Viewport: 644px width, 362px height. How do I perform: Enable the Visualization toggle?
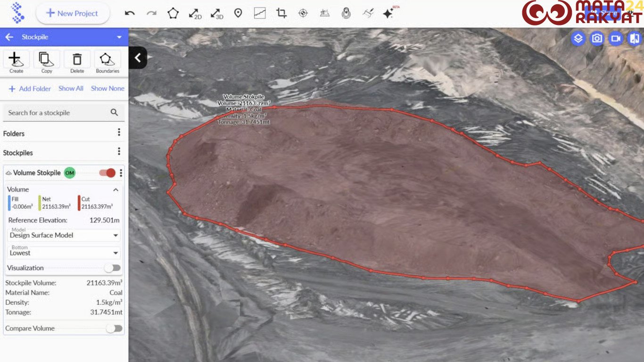point(112,268)
